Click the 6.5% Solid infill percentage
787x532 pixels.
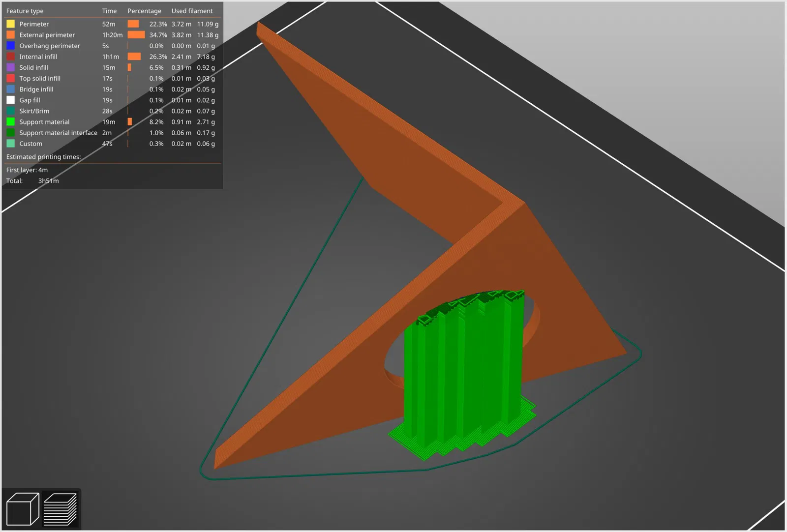[156, 67]
